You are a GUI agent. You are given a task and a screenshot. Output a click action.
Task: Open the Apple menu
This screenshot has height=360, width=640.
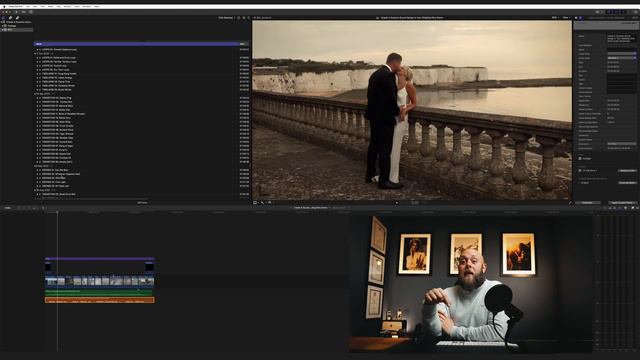point(4,7)
